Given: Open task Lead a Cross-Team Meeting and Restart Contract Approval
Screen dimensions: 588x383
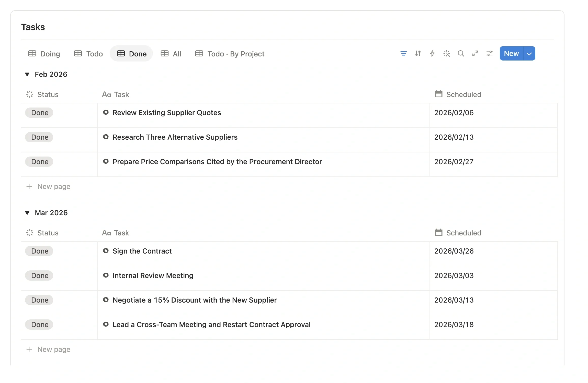Looking at the screenshot, I should point(211,325).
